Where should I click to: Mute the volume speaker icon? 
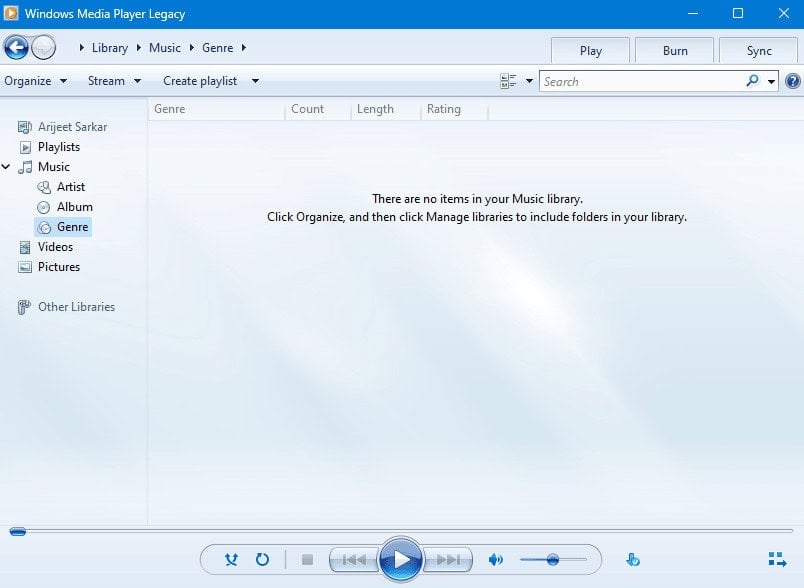coord(495,559)
